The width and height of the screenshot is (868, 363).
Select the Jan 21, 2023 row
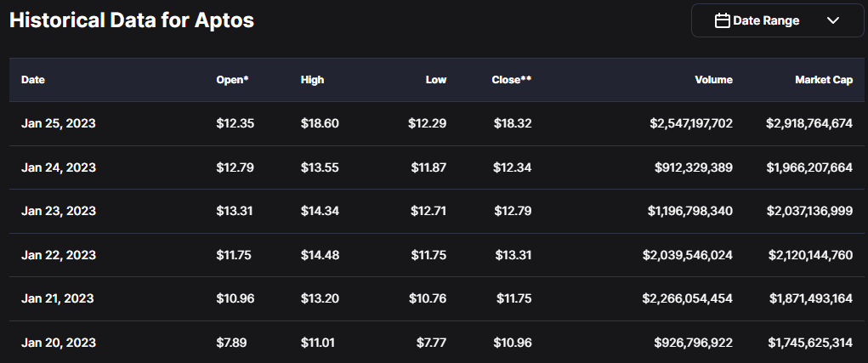[58, 298]
